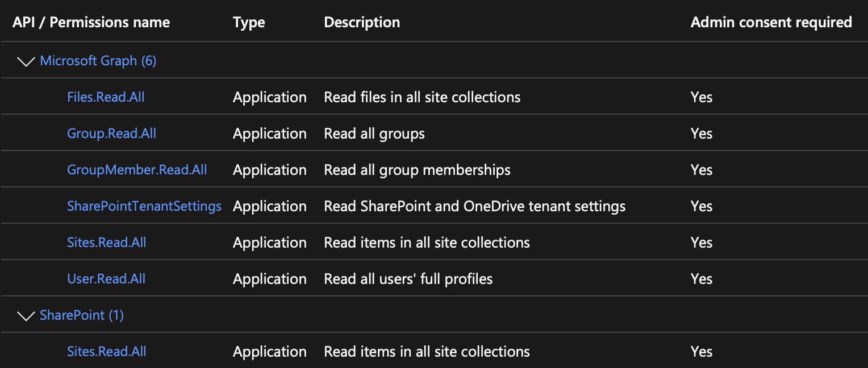Click the API / Permissions name column header
The image size is (868, 368).
pos(91,22)
